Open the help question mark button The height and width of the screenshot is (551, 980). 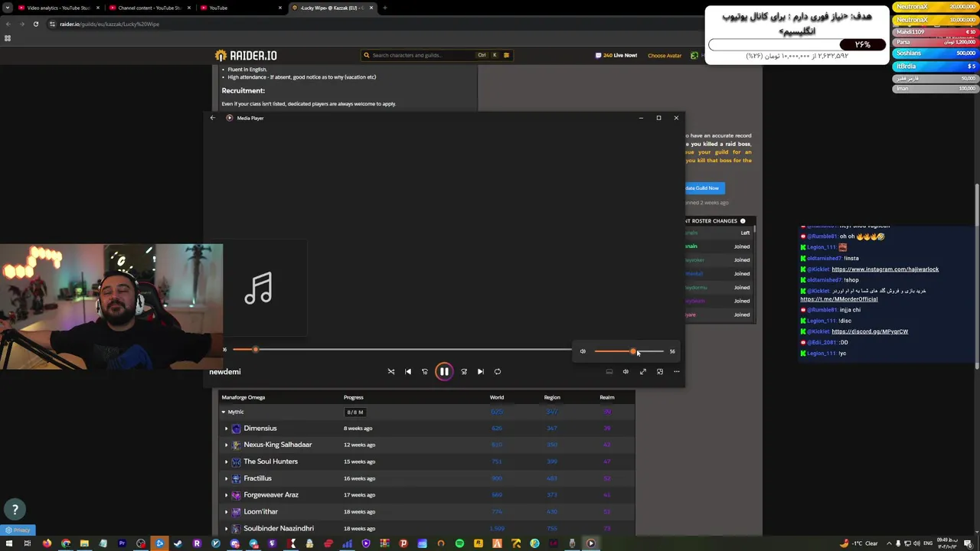(15, 509)
